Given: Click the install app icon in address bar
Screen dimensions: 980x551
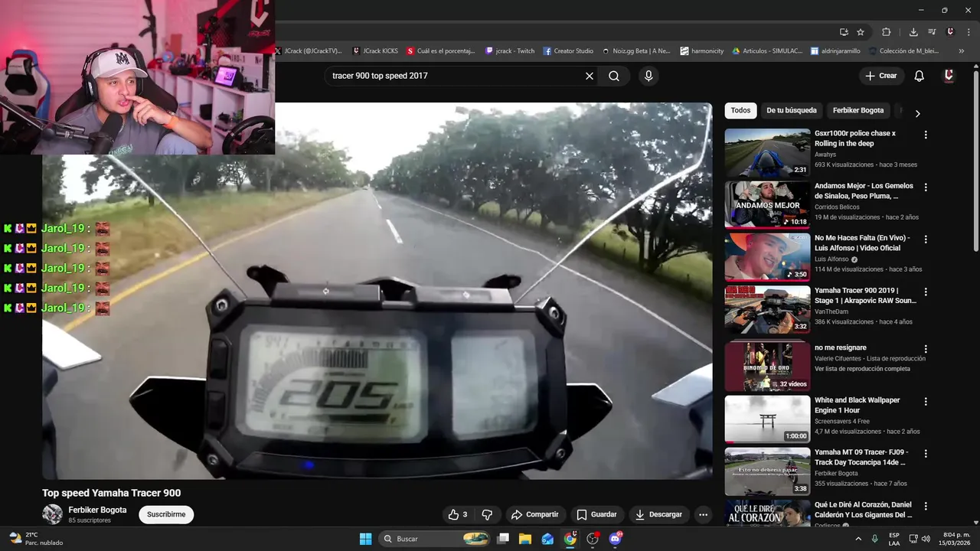Looking at the screenshot, I should tap(844, 32).
